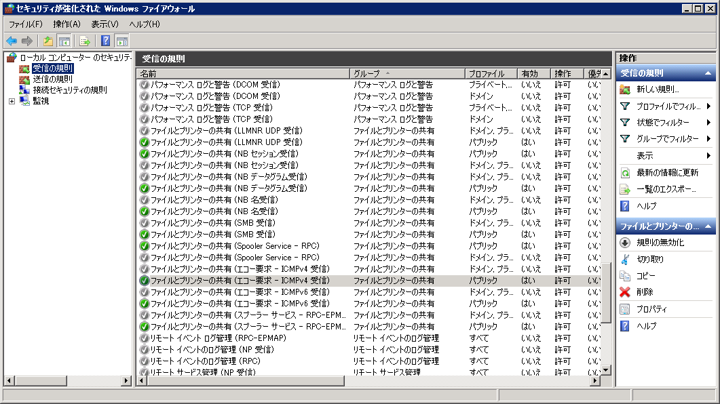Click rules list horizontal scrollbar right arrow
This screenshot has width=720, height=404.
point(595,381)
